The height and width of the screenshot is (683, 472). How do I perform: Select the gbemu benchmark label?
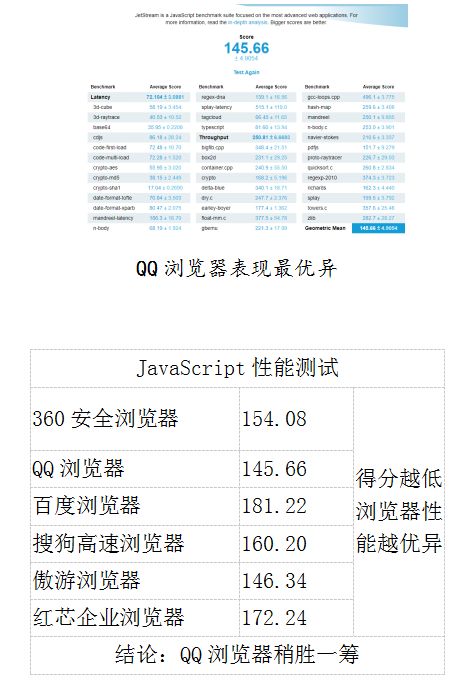[x=209, y=228]
